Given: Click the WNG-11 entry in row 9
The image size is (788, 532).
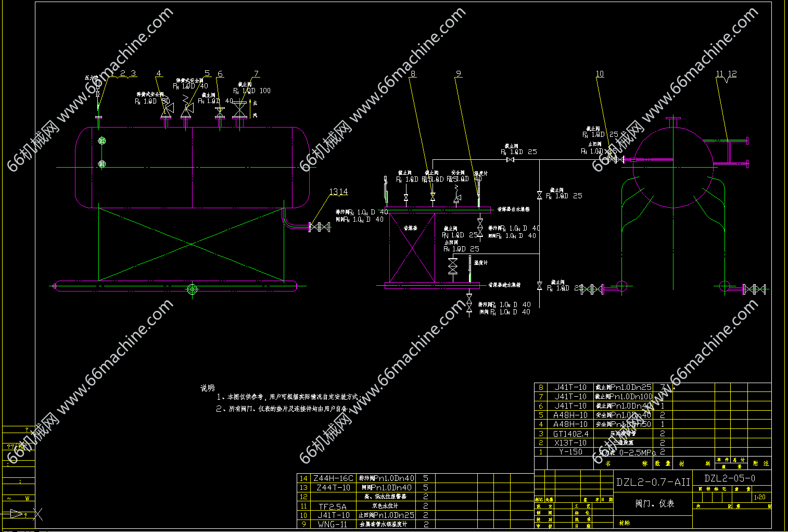Looking at the screenshot, I should point(332,524).
